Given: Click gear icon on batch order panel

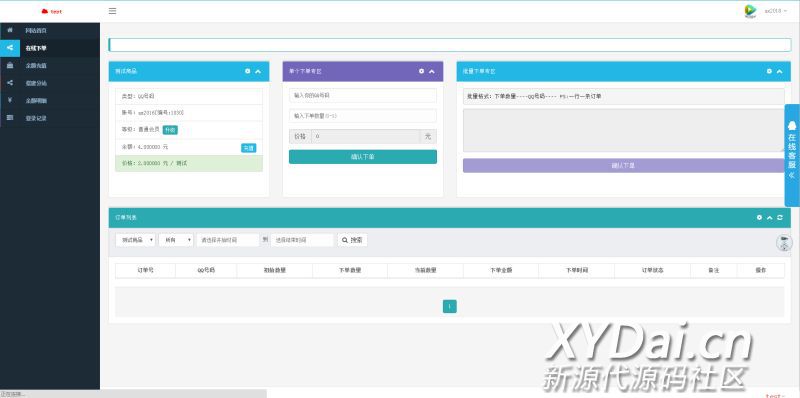Looking at the screenshot, I should point(769,71).
